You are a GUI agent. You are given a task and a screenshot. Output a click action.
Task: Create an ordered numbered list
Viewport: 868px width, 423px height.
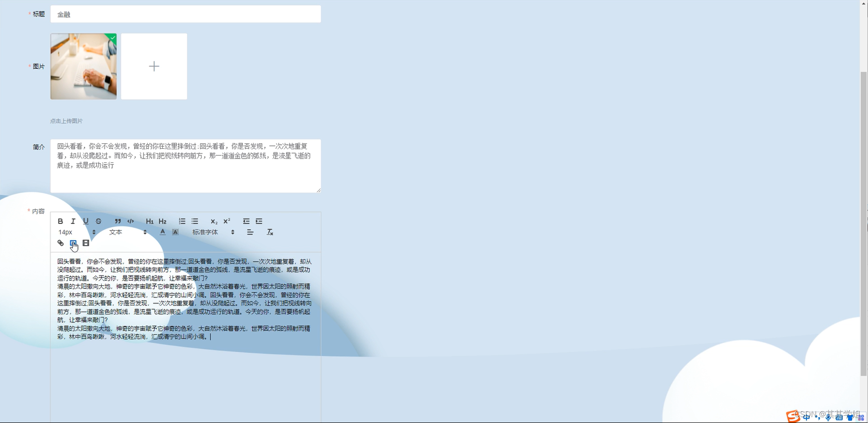pyautogui.click(x=182, y=221)
